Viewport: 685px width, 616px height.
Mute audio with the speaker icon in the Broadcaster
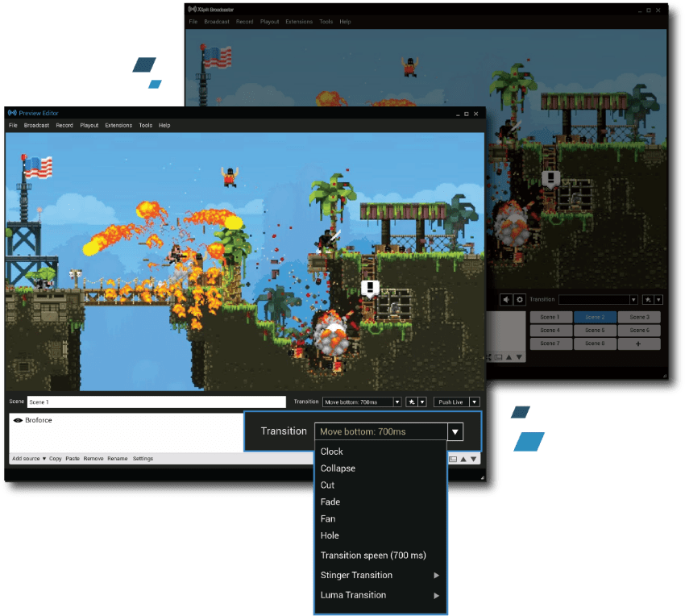click(x=505, y=300)
